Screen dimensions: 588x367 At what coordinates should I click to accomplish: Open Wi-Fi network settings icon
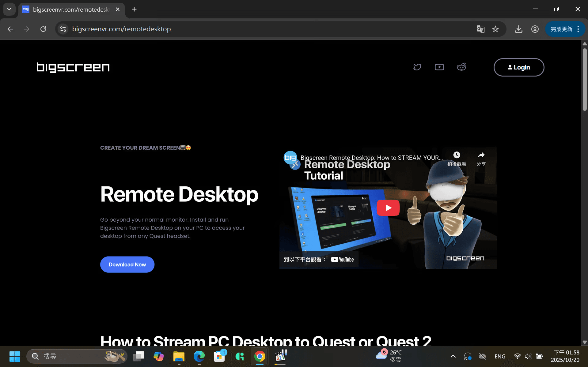coord(517,356)
